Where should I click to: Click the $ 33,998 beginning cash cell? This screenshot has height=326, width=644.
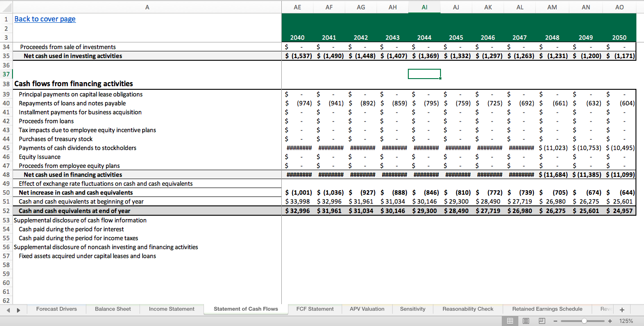297,201
